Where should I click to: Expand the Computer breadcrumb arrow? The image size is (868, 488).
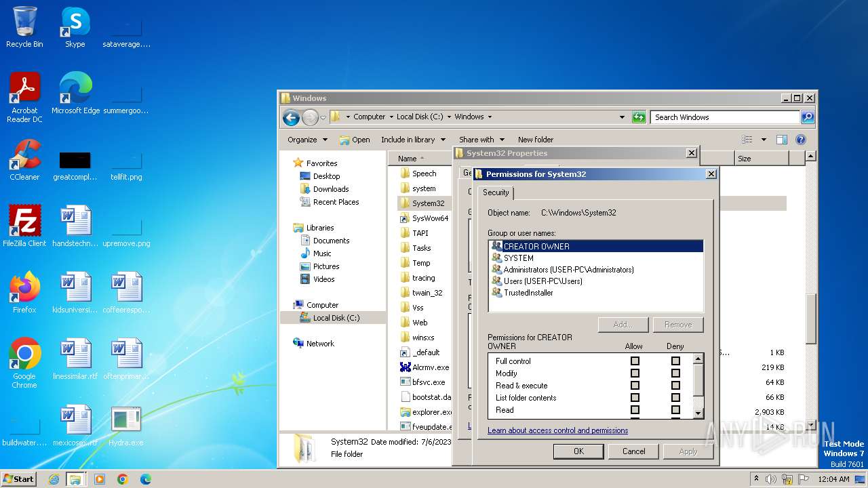click(x=391, y=117)
